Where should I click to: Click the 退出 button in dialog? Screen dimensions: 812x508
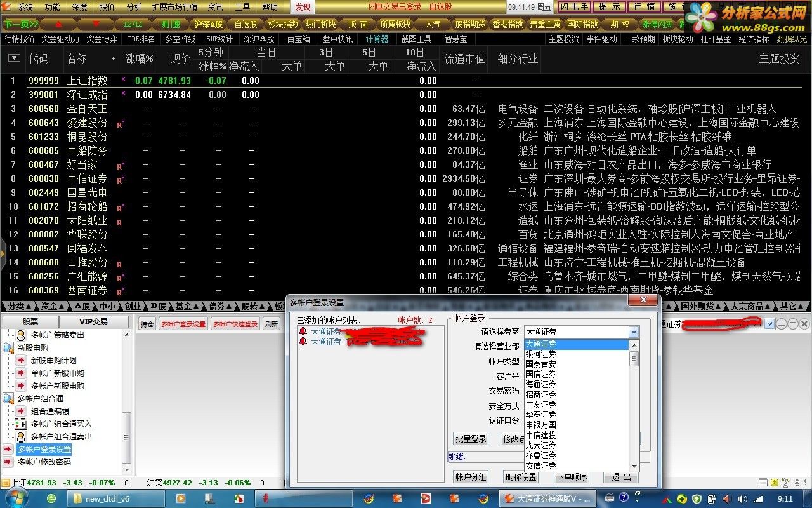(x=621, y=477)
